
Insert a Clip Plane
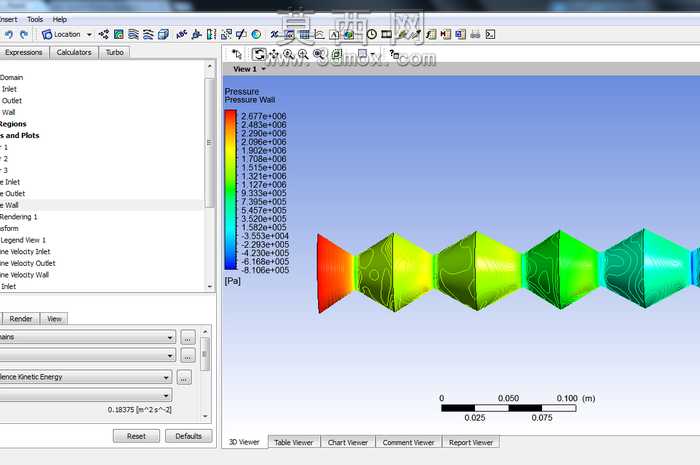(241, 34)
